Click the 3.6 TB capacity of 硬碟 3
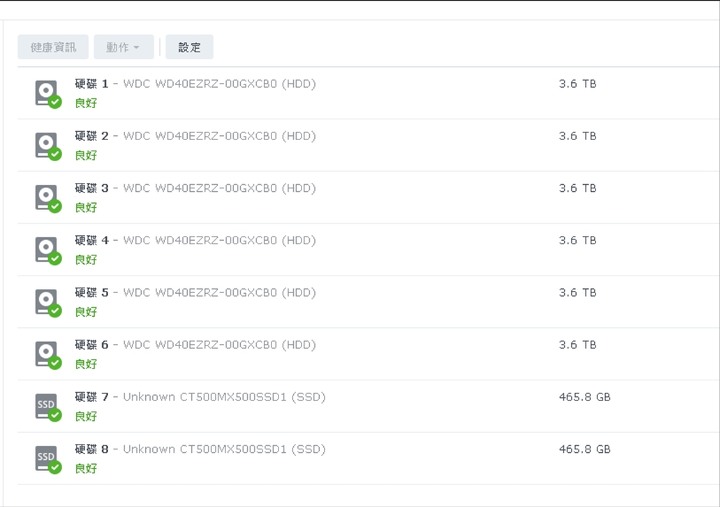 coord(577,188)
